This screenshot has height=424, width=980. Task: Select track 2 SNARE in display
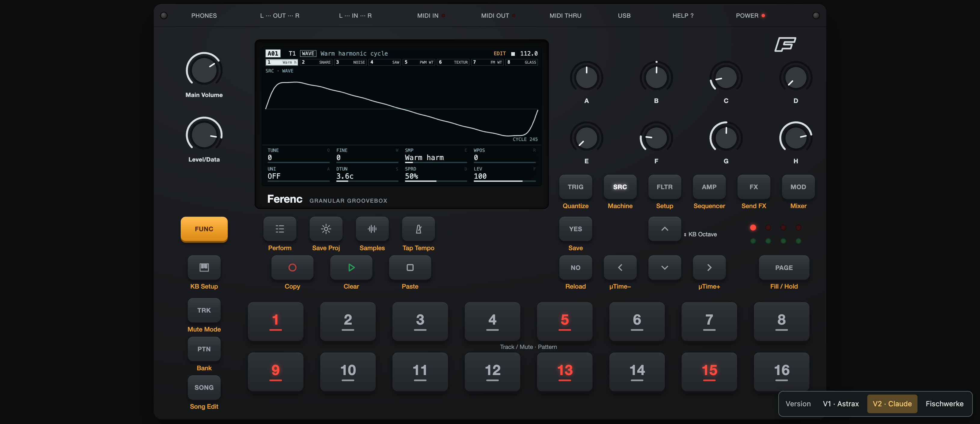(x=316, y=62)
